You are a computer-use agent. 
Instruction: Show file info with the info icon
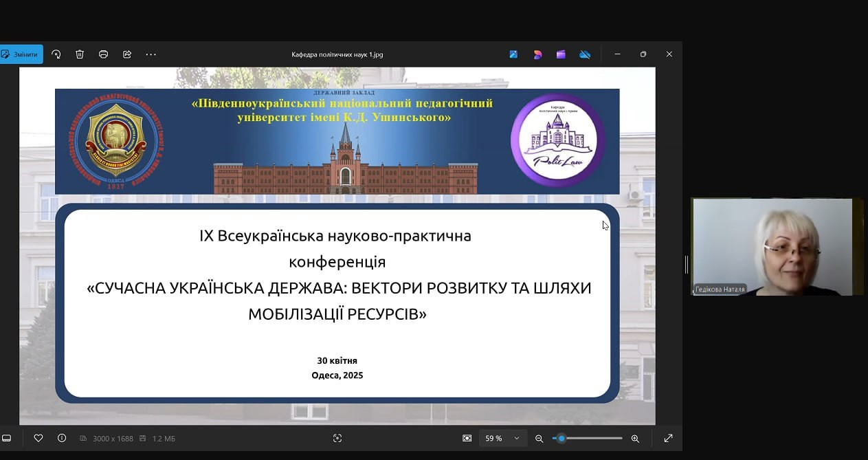(62, 438)
